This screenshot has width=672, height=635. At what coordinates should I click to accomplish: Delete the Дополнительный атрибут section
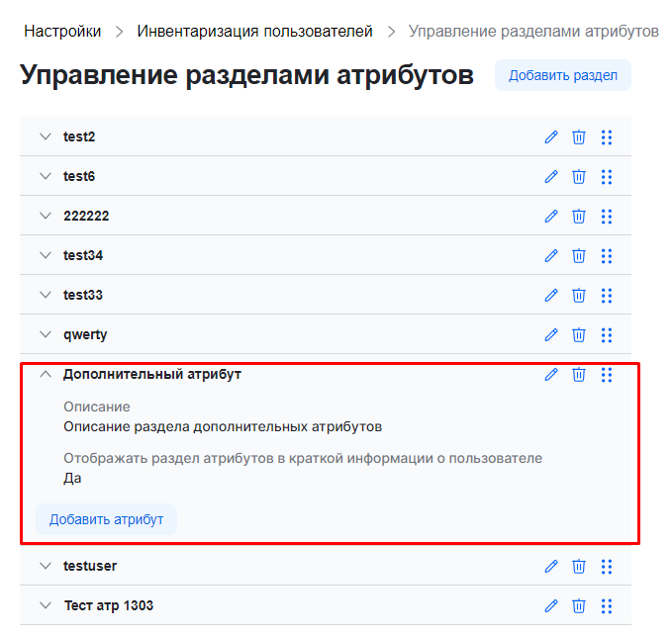(x=579, y=375)
